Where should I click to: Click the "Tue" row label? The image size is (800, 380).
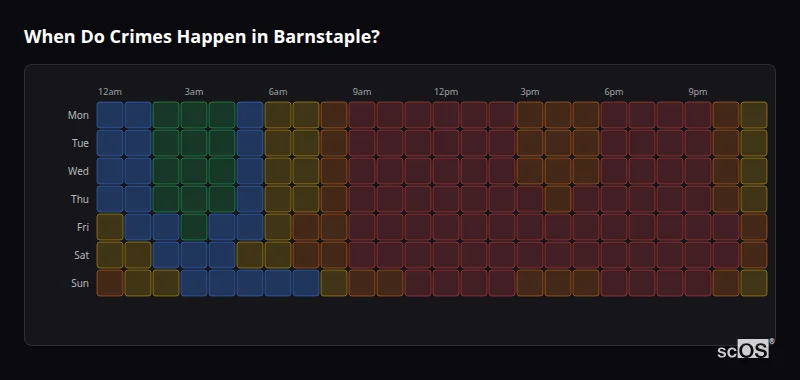click(80, 143)
